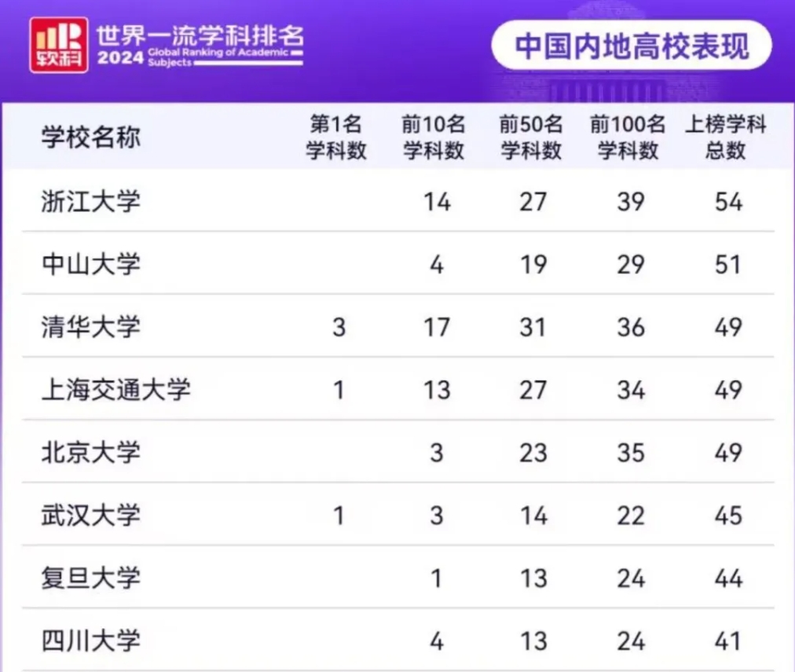Select the 学校名称 column header
Image resolution: width=795 pixels, height=672 pixels.
tap(91, 137)
